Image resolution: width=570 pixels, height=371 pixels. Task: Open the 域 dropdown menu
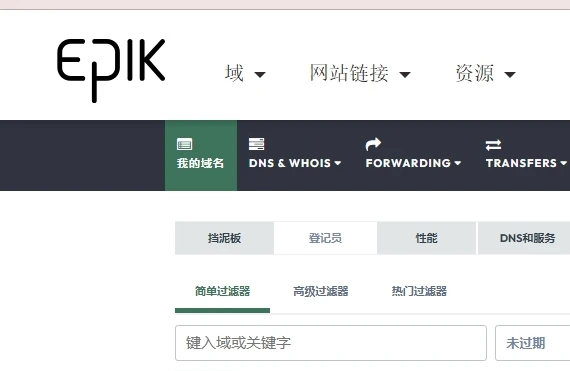(245, 73)
